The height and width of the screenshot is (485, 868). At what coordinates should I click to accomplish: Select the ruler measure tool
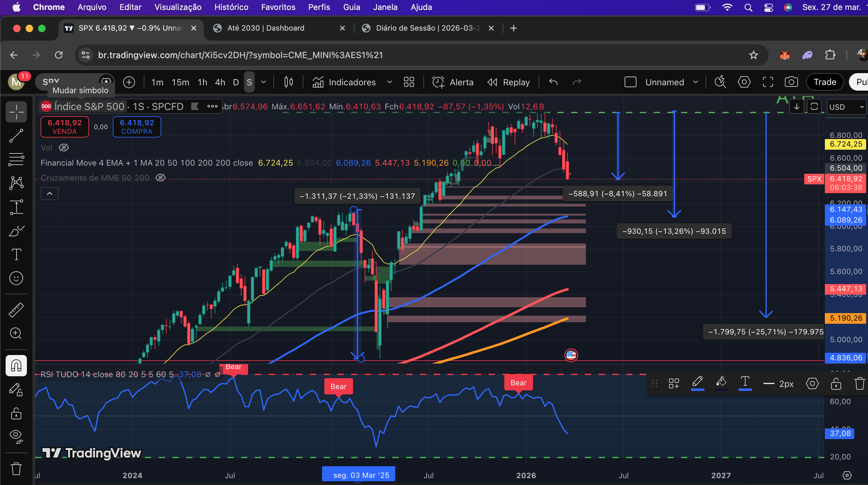pyautogui.click(x=16, y=309)
